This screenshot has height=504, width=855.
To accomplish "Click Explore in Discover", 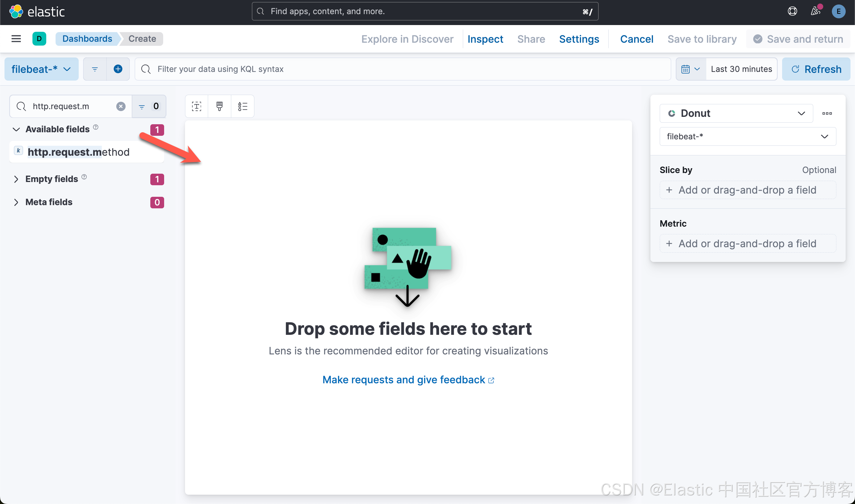I will click(x=407, y=39).
